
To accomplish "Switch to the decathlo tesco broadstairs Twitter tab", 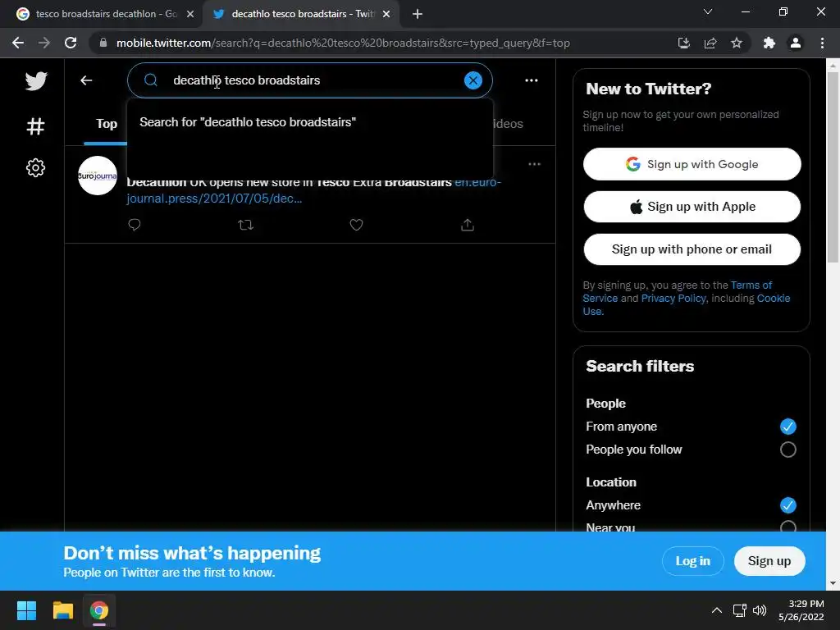I will (301, 14).
